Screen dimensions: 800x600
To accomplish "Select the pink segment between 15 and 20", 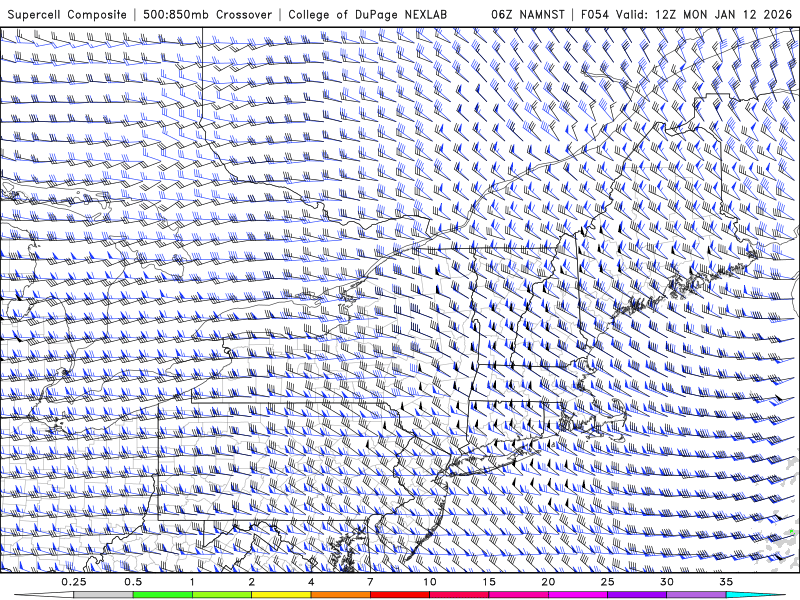I will [x=518, y=595].
